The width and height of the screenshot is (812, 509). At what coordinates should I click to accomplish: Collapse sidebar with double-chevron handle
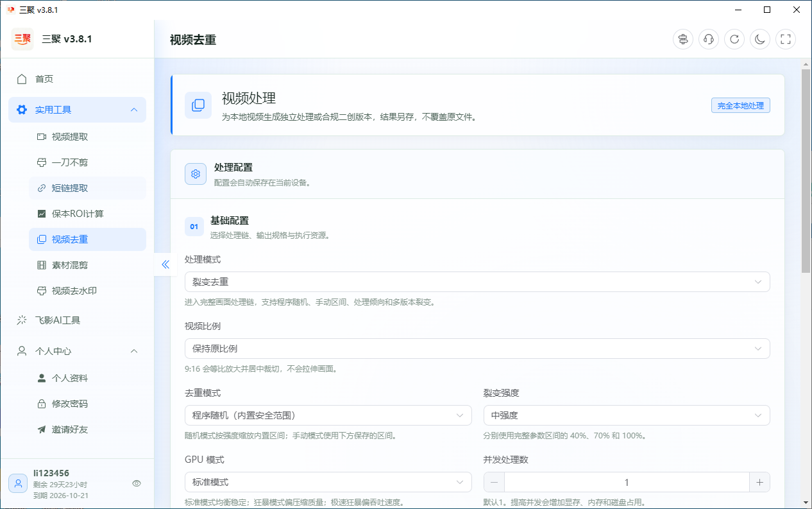coord(165,264)
